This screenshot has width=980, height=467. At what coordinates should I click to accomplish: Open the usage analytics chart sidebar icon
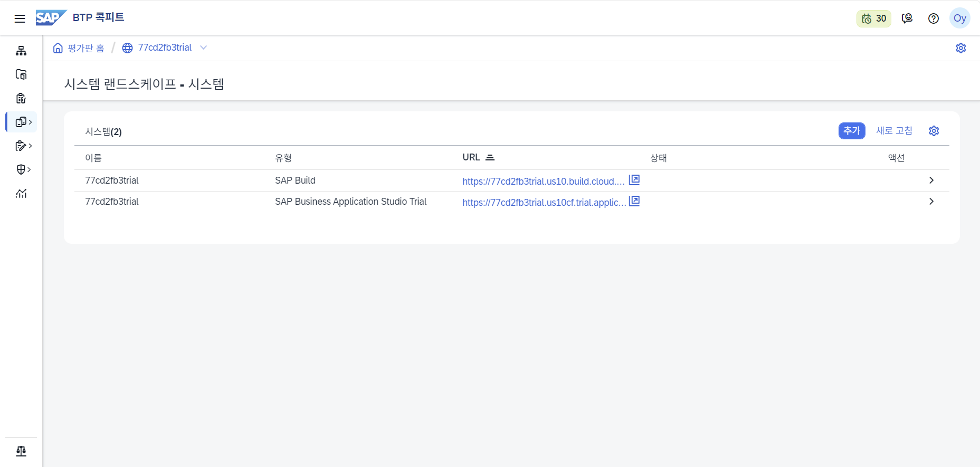point(21,193)
